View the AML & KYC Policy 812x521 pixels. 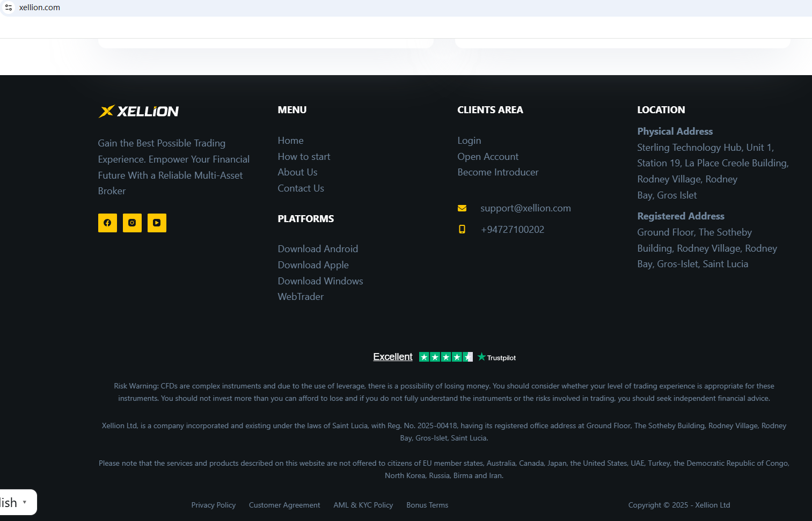click(x=363, y=505)
